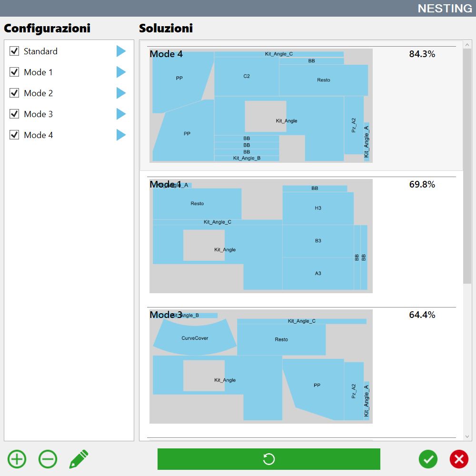Select the Mode 4 solution thumbnail

click(x=261, y=106)
